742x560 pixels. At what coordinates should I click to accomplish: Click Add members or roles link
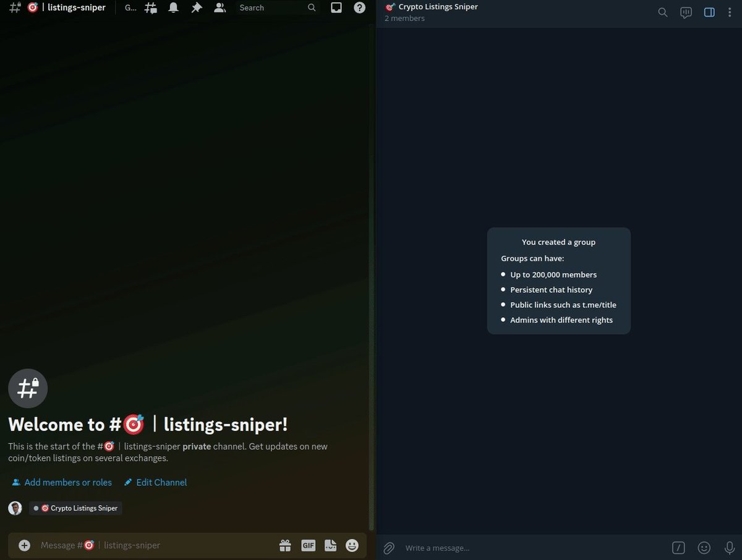[x=62, y=482]
